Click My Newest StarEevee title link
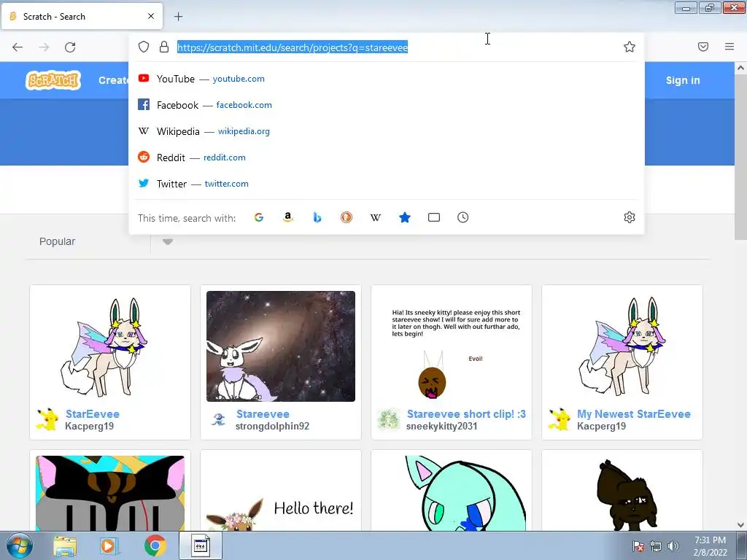The width and height of the screenshot is (747, 560). [634, 414]
